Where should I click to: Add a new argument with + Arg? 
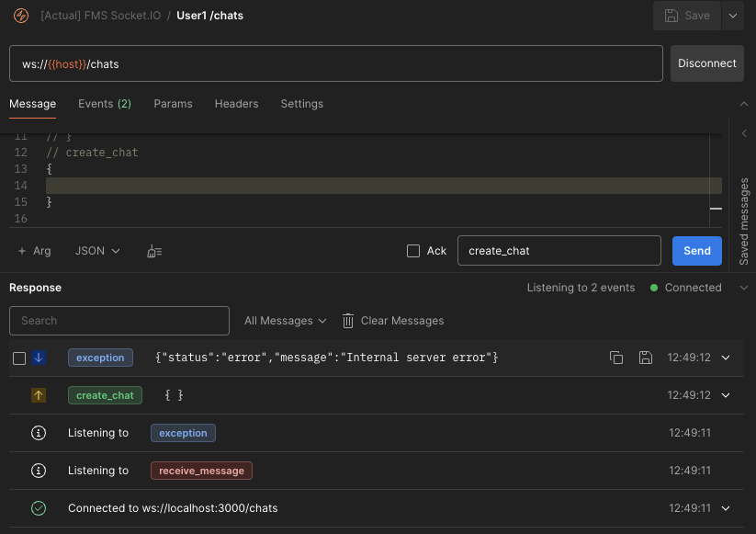(x=35, y=251)
